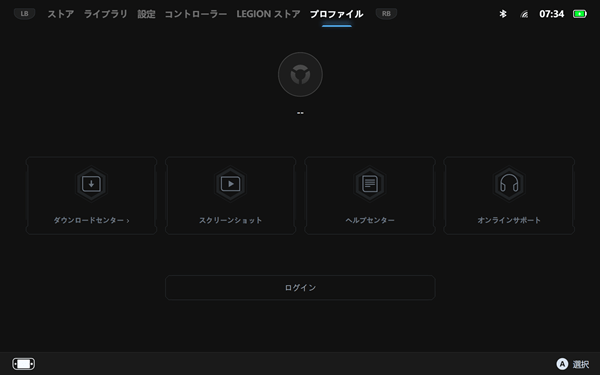Click the battery charging icon

pos(580,14)
